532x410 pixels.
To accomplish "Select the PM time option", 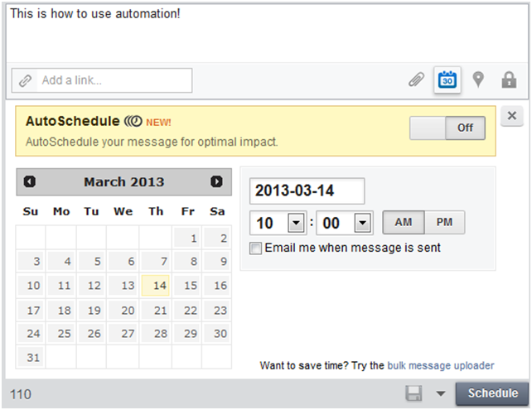I will click(x=444, y=223).
